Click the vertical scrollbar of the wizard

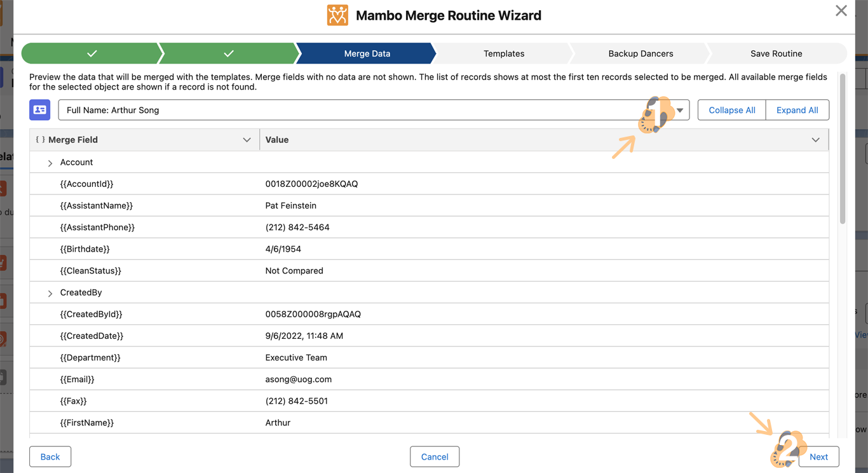coord(843,149)
